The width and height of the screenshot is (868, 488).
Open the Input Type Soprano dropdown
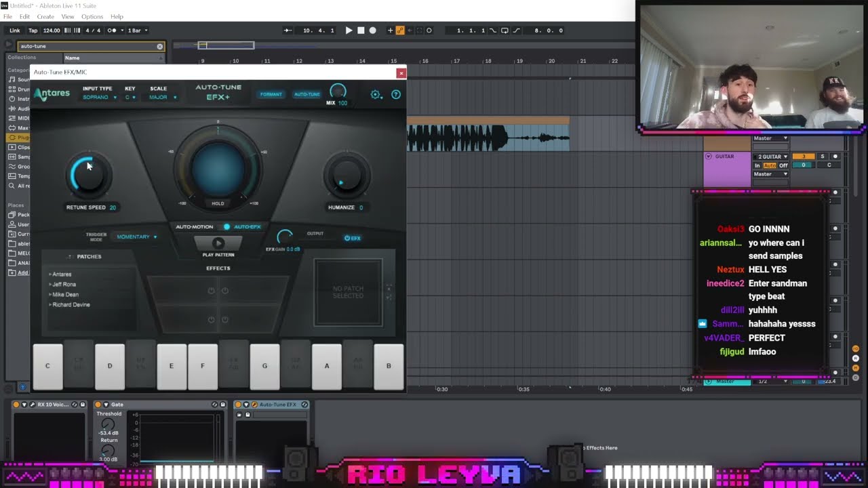(x=100, y=98)
